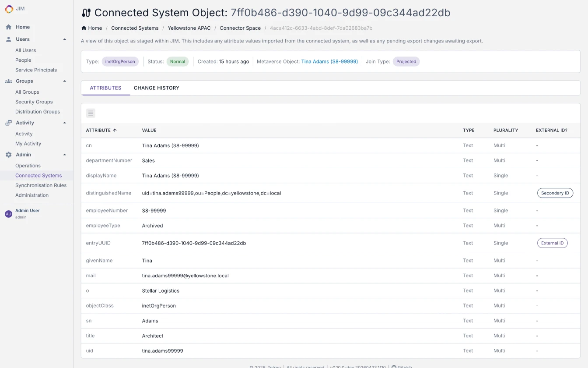Click the JIM logo icon

tap(8, 8)
